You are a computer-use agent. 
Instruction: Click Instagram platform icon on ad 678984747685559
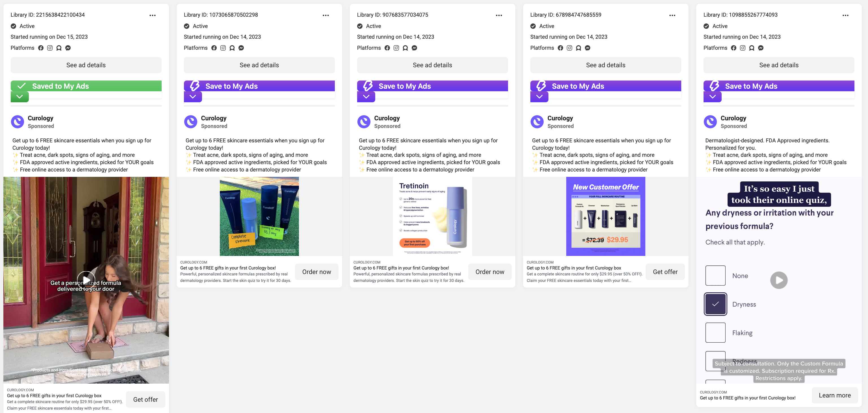click(x=569, y=48)
